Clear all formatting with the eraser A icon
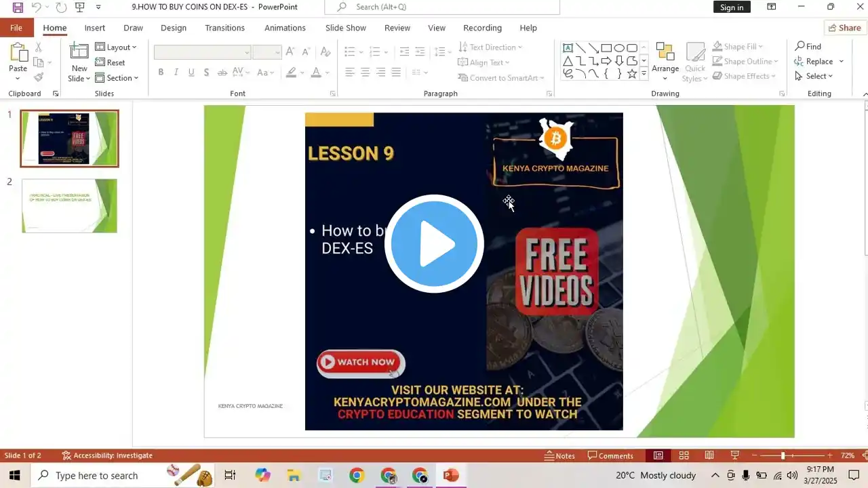868x488 pixels. click(x=325, y=52)
